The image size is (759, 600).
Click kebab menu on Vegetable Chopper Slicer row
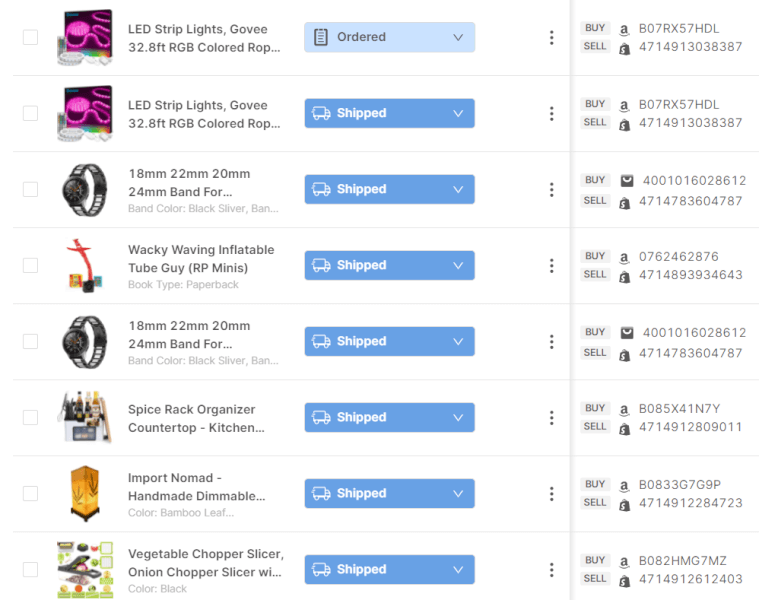[x=551, y=569]
